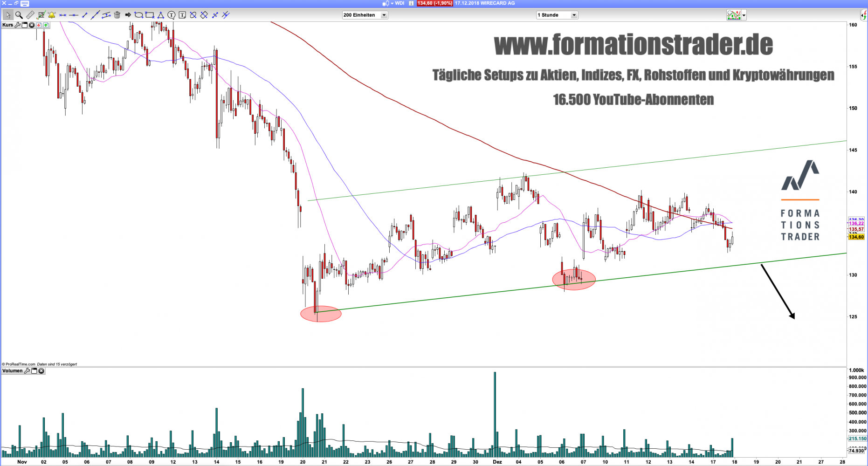Choose the boxed text annotation tool
The width and height of the screenshot is (868, 466).
[x=182, y=15]
